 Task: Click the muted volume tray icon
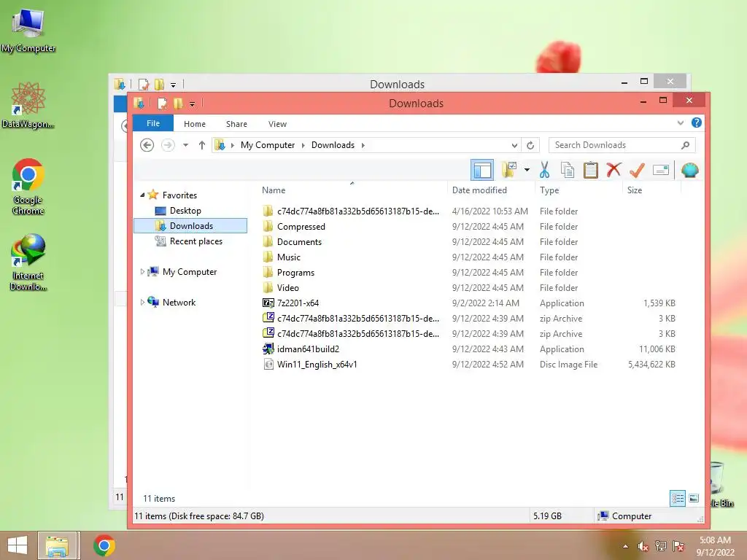pos(643,546)
